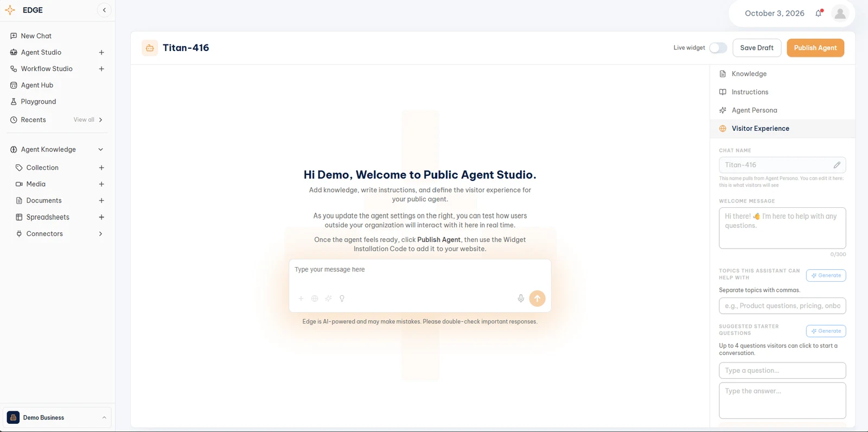Open the Knowledge tab
The width and height of the screenshot is (868, 432).
pyautogui.click(x=782, y=74)
